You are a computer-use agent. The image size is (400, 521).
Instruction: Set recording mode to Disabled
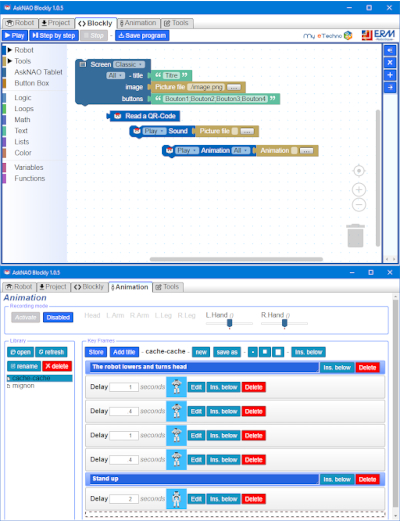pyautogui.click(x=58, y=317)
